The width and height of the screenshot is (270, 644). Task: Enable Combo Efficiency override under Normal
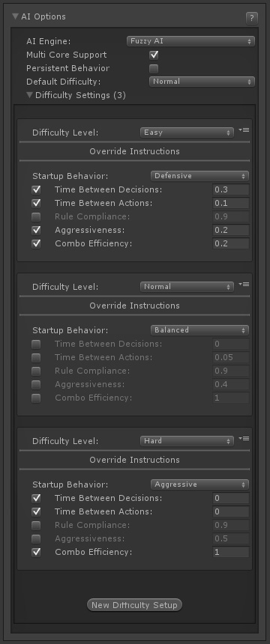click(36, 398)
